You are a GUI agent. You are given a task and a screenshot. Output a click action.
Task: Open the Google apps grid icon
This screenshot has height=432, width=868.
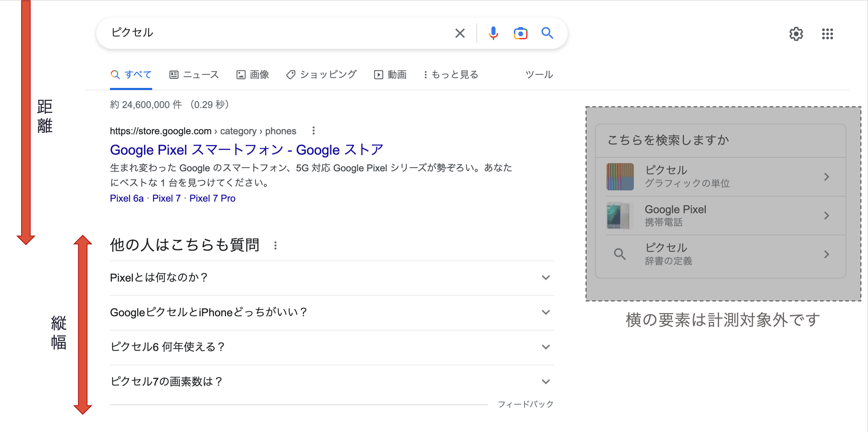tap(827, 34)
